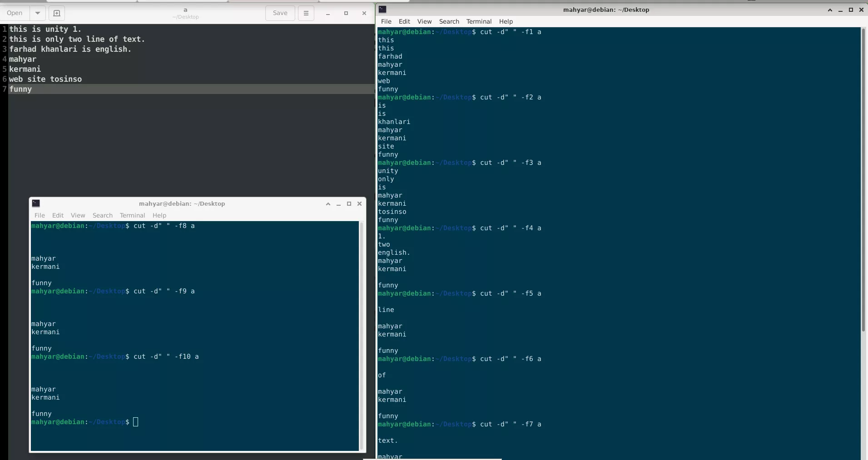Open View menu in the large terminal
The image size is (868, 460).
424,21
